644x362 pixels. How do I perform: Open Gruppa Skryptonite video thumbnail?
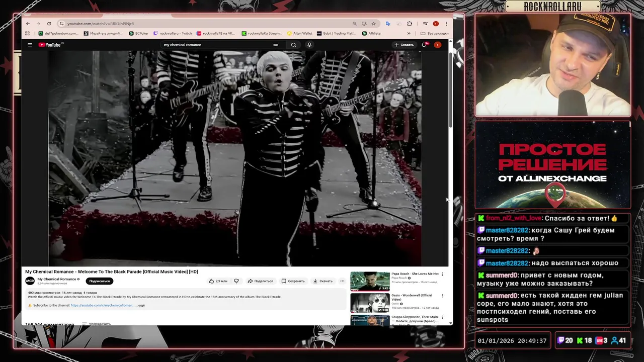tap(370, 320)
